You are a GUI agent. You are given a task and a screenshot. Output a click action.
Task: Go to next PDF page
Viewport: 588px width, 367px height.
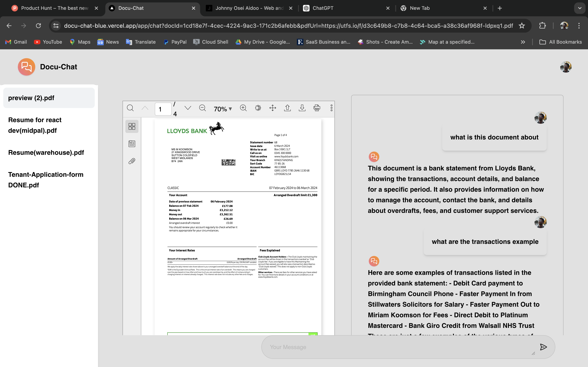(x=188, y=108)
